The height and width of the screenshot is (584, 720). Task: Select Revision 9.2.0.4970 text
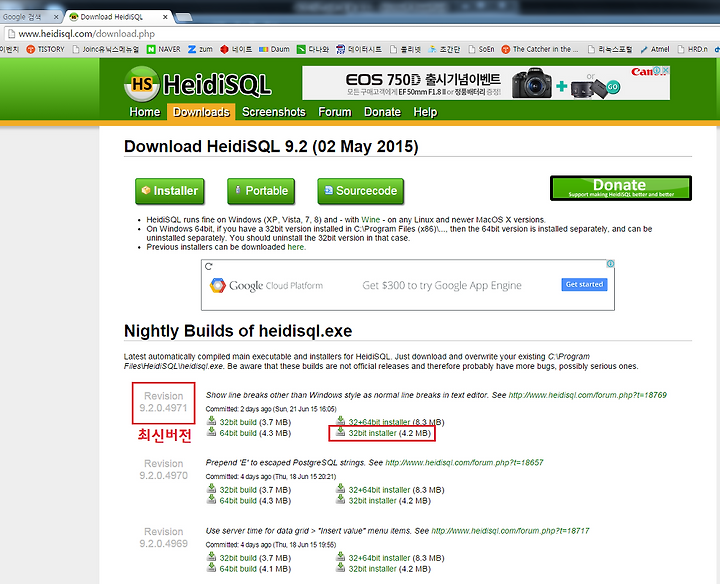[x=163, y=469]
